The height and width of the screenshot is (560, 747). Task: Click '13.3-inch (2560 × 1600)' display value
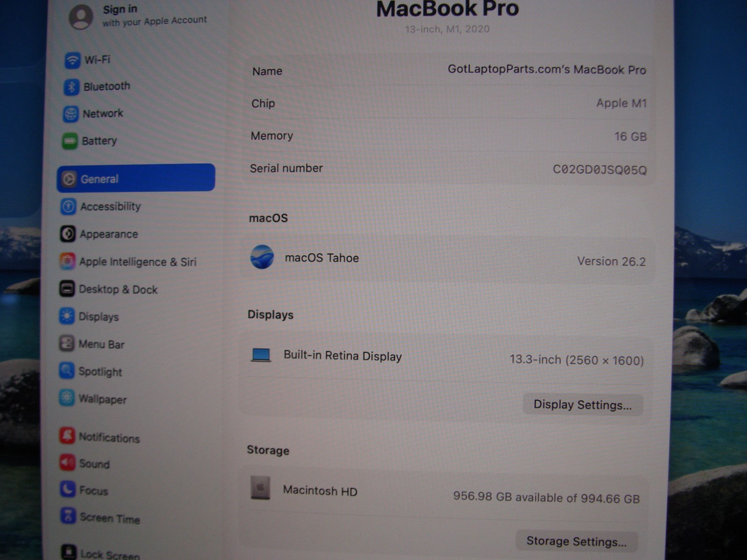click(x=577, y=360)
